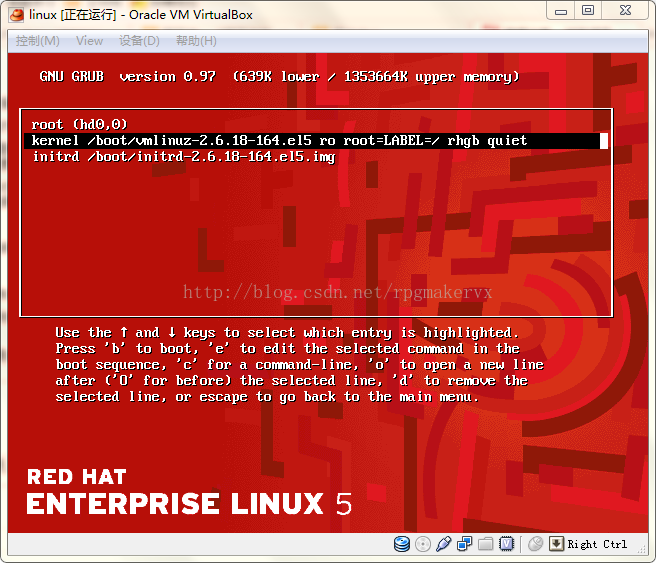Screen dimensions: 656x563
Task: Click the mouse integration status icon
Action: pyautogui.click(x=535, y=544)
